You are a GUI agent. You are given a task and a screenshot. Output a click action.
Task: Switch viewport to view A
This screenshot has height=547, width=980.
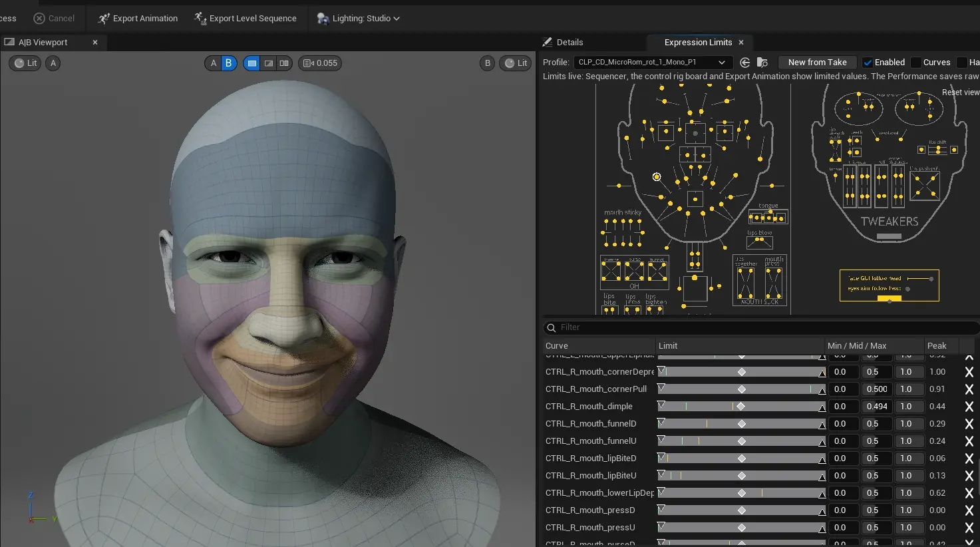[214, 63]
